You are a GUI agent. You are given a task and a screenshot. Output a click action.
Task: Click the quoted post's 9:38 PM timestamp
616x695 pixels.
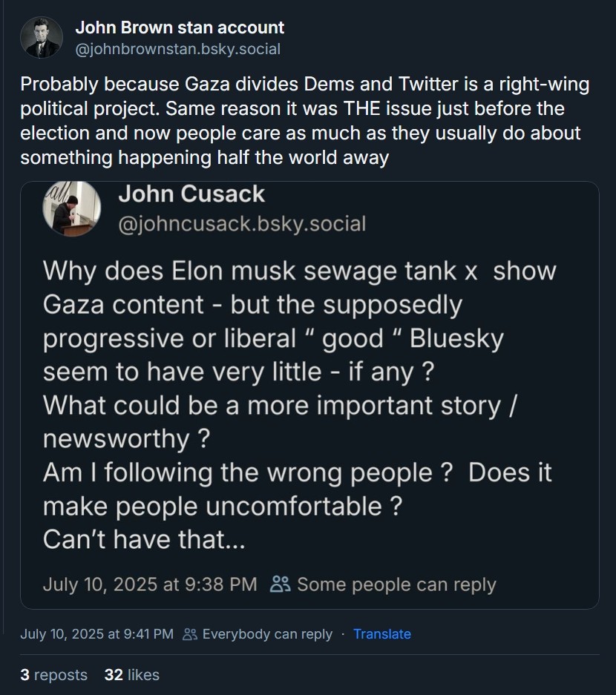click(150, 584)
